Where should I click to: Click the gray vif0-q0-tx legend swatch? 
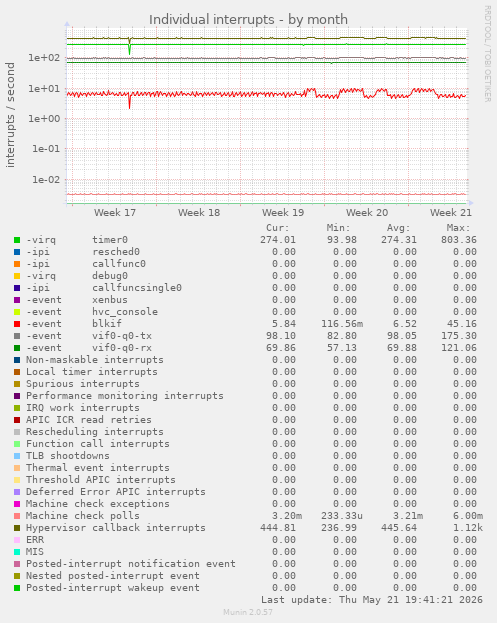[x=17, y=336]
